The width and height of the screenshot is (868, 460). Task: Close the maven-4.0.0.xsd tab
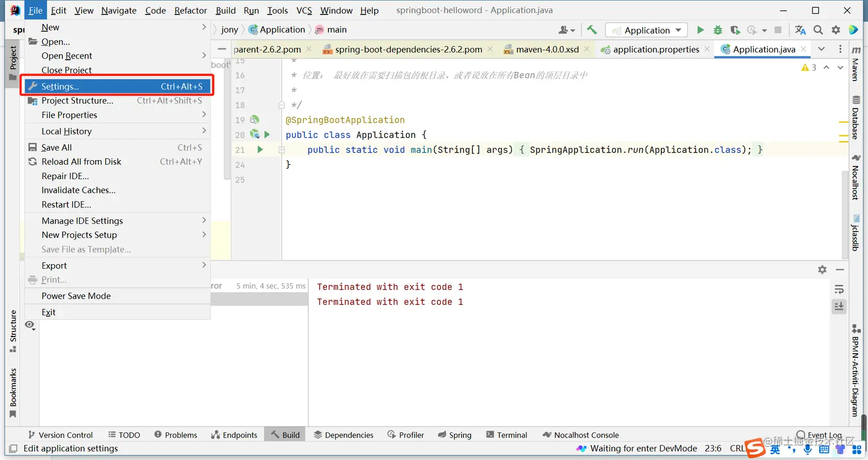tap(587, 49)
